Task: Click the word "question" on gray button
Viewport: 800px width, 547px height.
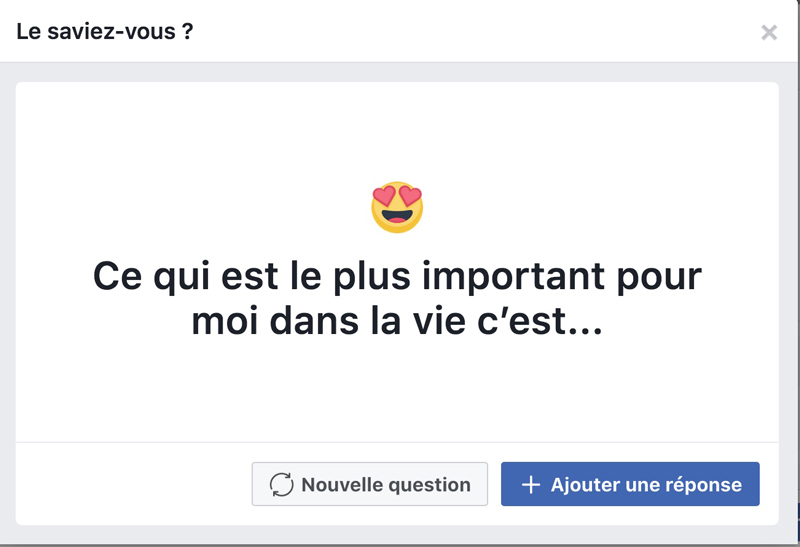Action: pos(429,485)
